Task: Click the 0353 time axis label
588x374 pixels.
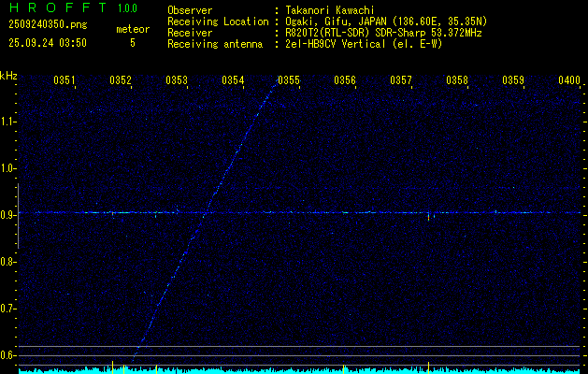Action: pyautogui.click(x=177, y=80)
